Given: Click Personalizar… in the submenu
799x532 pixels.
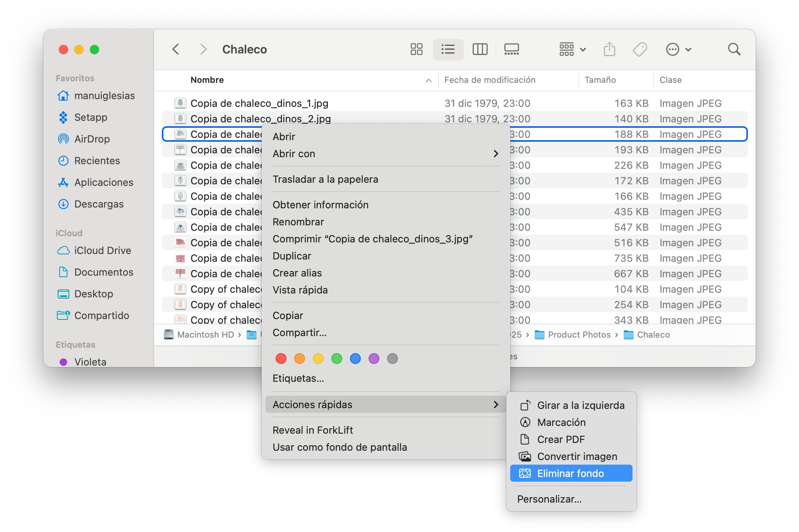Looking at the screenshot, I should [549, 499].
